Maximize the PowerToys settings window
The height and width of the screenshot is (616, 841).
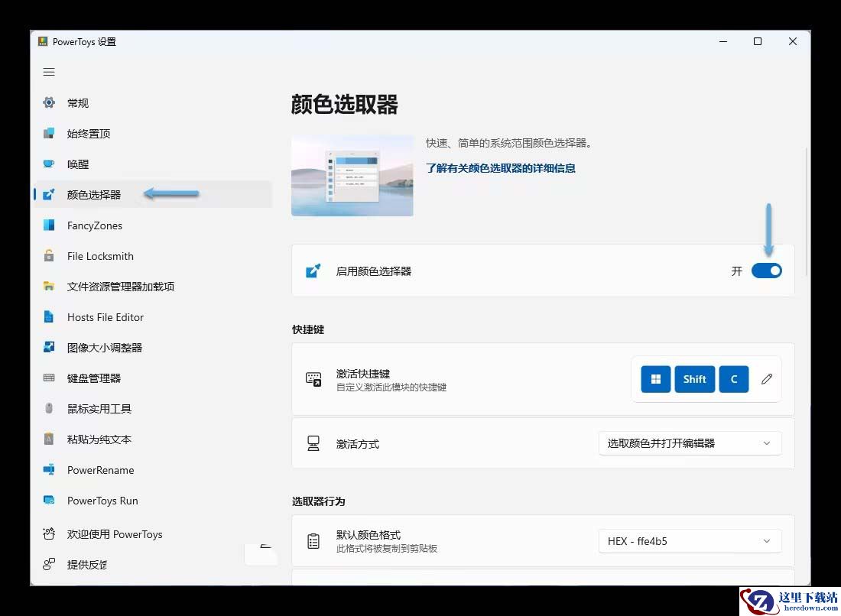coord(758,41)
